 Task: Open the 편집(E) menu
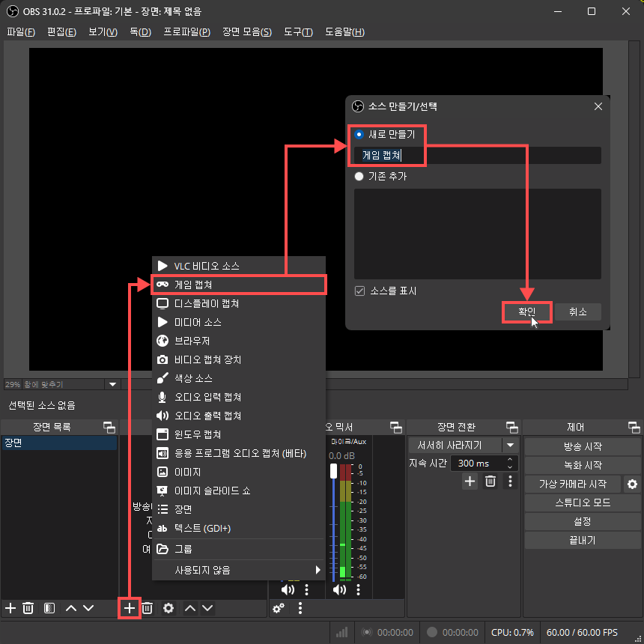(61, 31)
